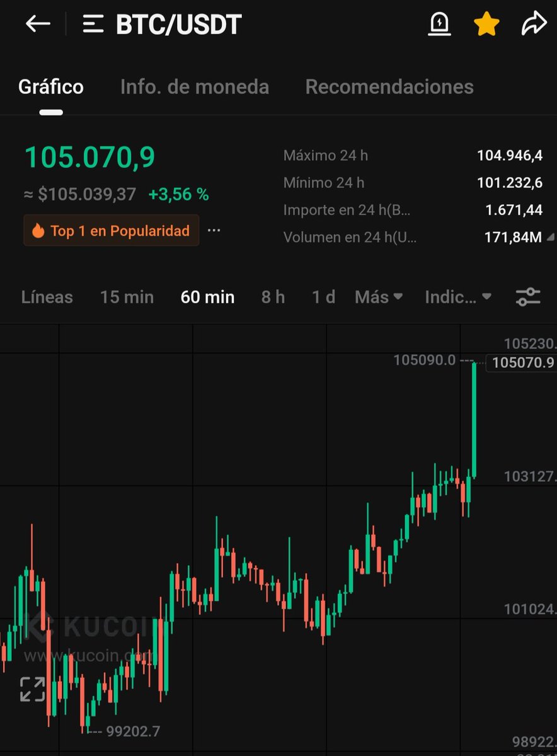Image resolution: width=557 pixels, height=756 pixels.
Task: Select the Gráfico tab
Action: 51,87
